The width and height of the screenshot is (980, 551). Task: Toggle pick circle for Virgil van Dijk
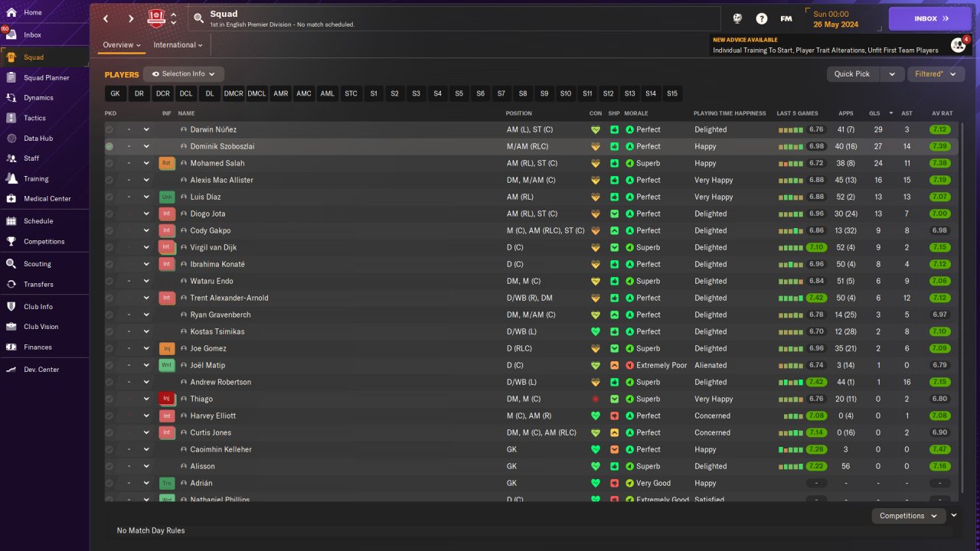pyautogui.click(x=109, y=247)
